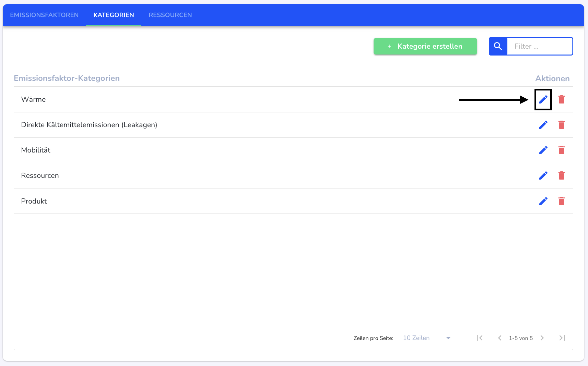Select the Wärme row text
588x366 pixels.
33,99
